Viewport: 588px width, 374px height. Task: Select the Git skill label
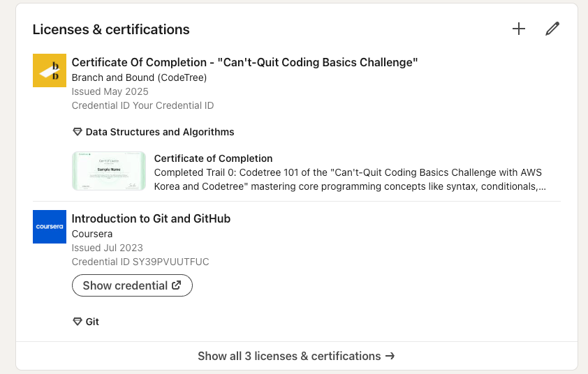coord(92,322)
